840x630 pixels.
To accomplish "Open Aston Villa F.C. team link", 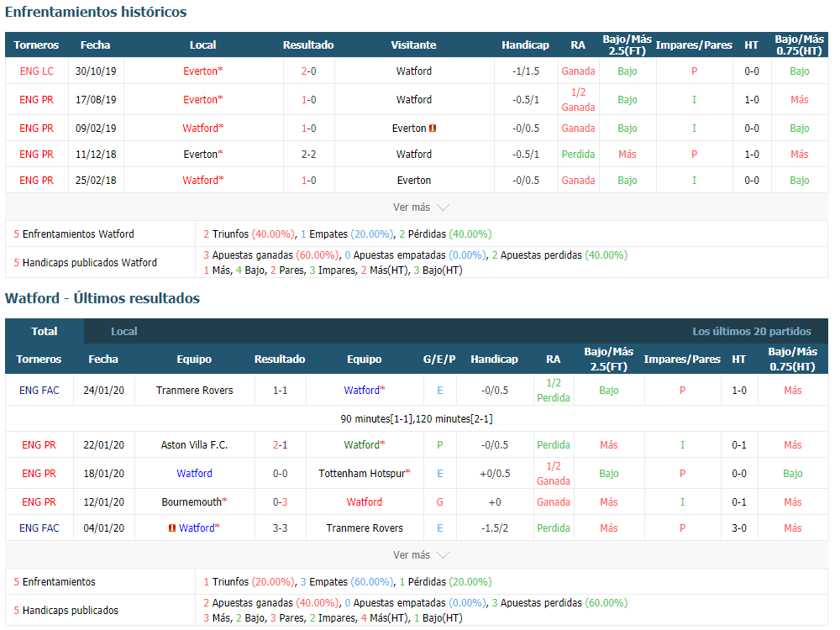I will click(195, 445).
